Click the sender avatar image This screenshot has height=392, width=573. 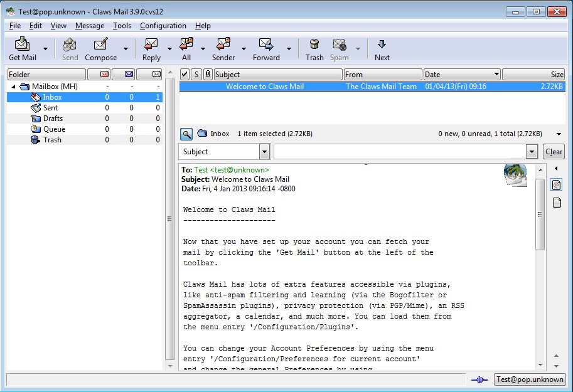click(515, 176)
